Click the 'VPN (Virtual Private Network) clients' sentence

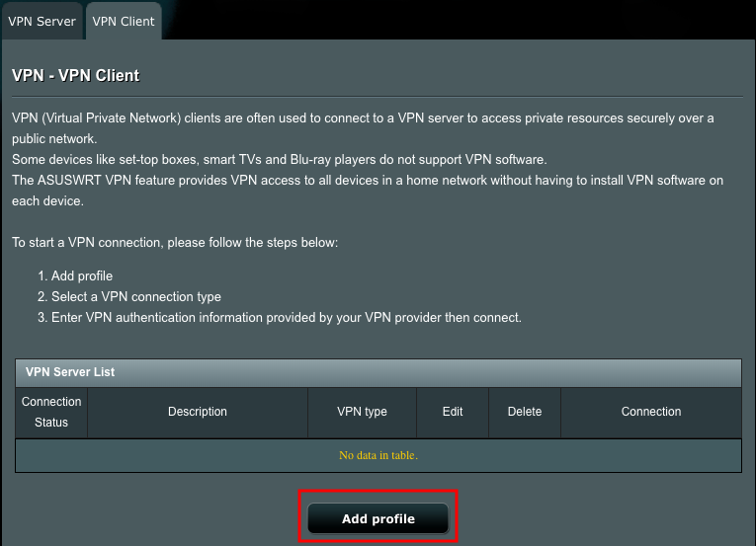[x=363, y=118]
